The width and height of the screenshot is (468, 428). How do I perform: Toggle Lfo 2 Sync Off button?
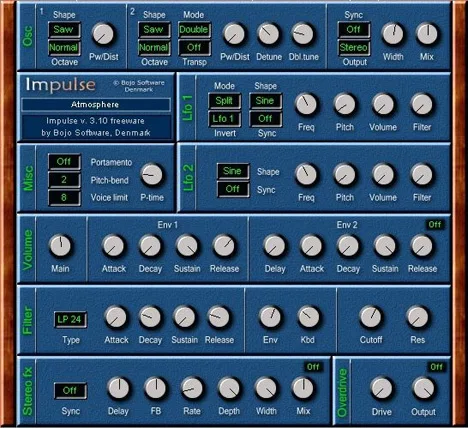233,189
